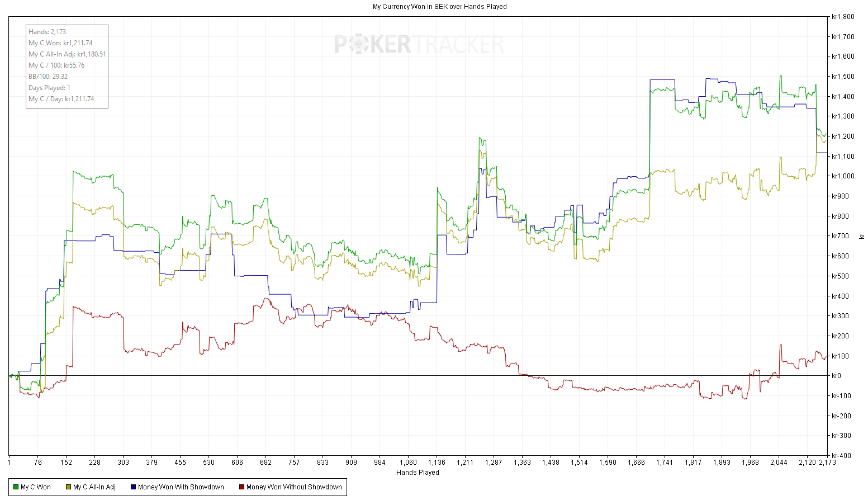Toggle the My C All-In Adj legend label
The height and width of the screenshot is (500, 868).
coord(94,487)
